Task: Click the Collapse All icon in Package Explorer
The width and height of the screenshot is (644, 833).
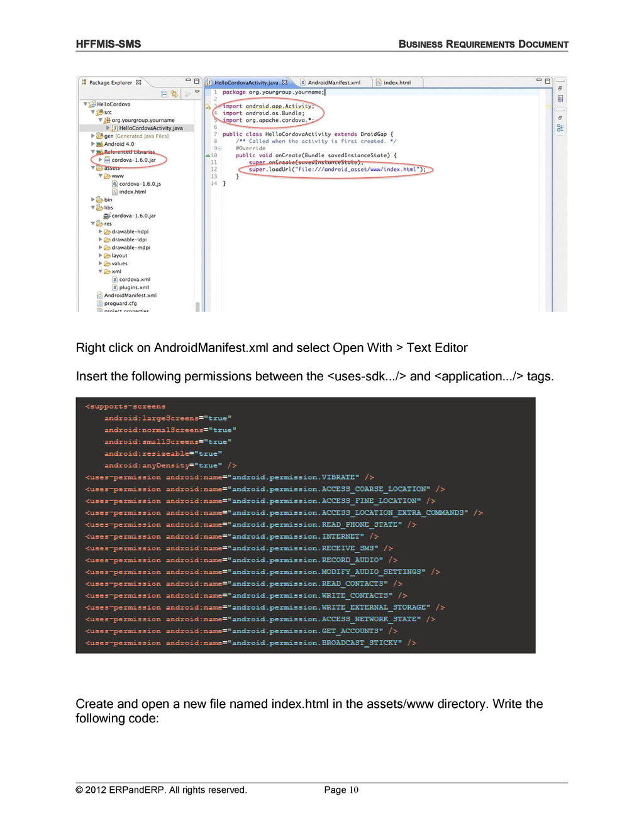Action: [164, 94]
